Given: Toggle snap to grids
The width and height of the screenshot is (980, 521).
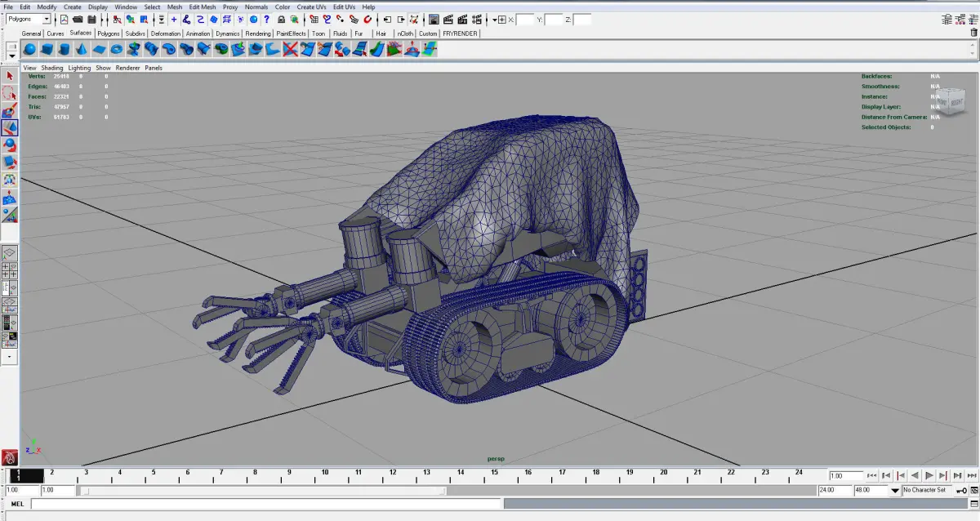Looking at the screenshot, I should [x=314, y=19].
